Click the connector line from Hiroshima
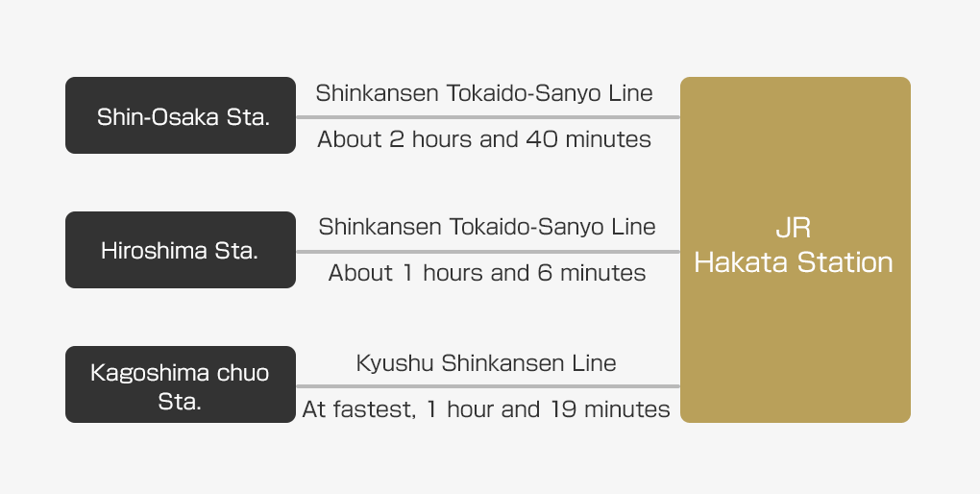This screenshot has height=494, width=980. (x=488, y=252)
